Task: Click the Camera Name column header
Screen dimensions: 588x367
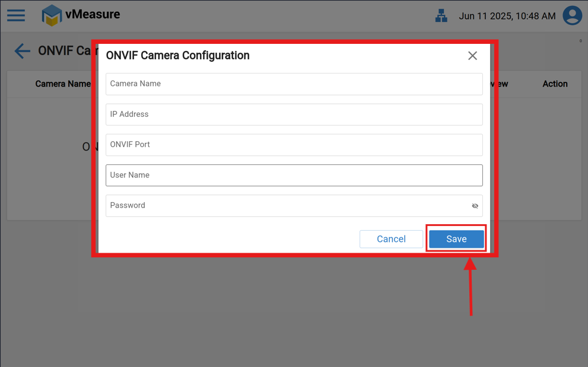Action: pyautogui.click(x=62, y=84)
